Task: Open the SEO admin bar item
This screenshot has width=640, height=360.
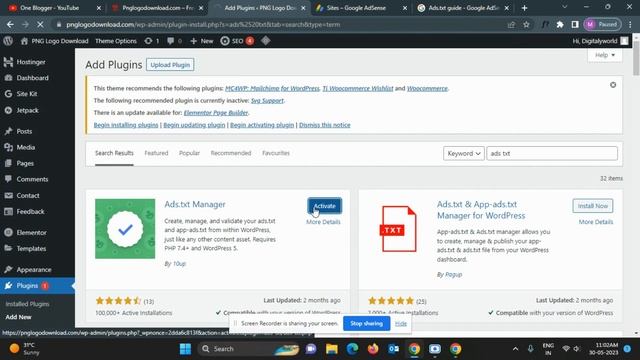Action: (x=237, y=41)
